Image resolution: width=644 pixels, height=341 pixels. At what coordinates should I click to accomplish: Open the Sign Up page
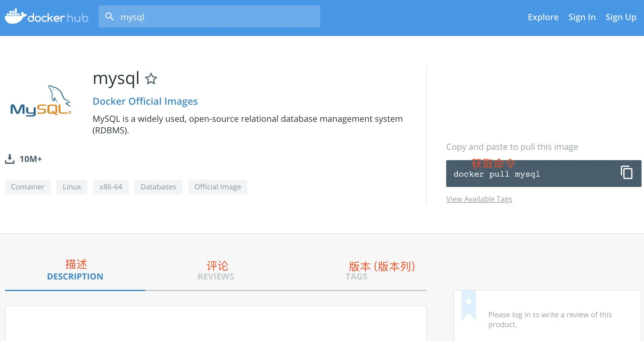(x=621, y=17)
